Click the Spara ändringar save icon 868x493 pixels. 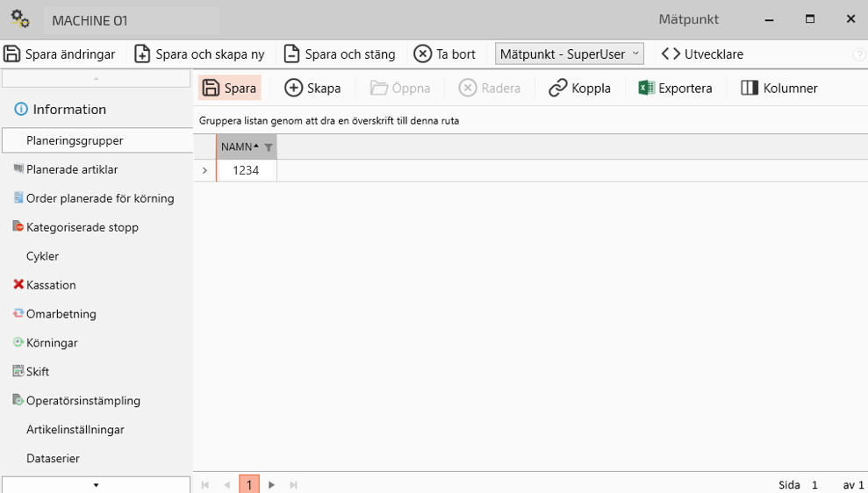tap(12, 54)
